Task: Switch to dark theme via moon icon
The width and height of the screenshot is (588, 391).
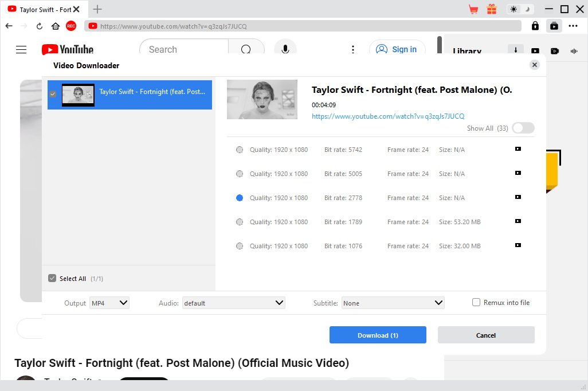Action: [528, 9]
